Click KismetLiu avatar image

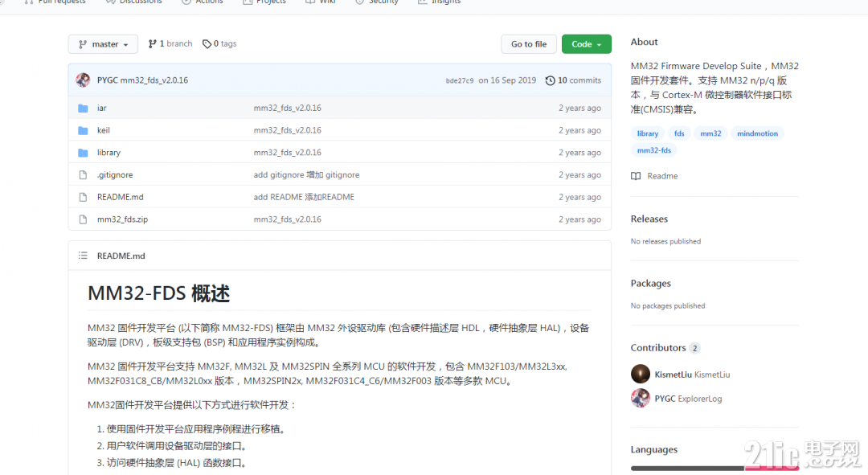[x=641, y=374]
